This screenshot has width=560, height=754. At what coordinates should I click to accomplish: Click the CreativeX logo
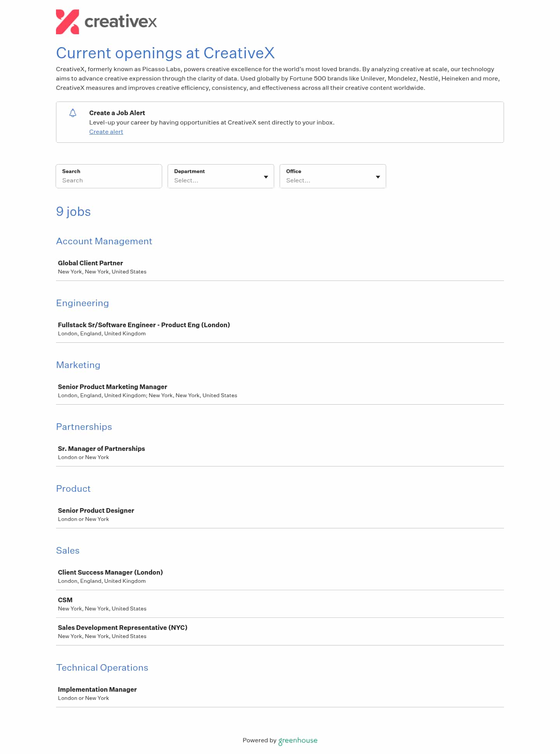coord(106,22)
